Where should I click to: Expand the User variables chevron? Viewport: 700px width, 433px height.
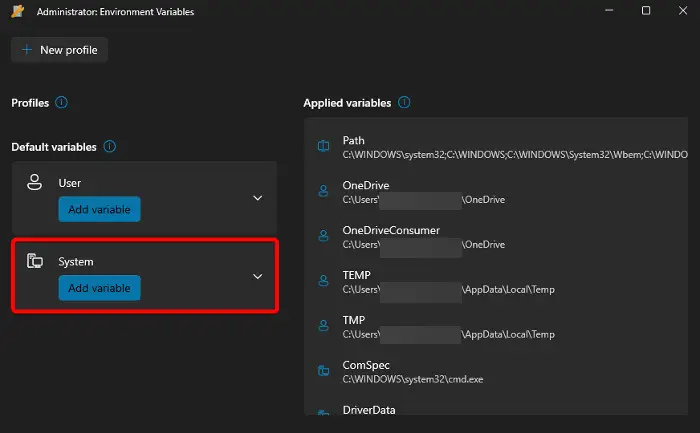pyautogui.click(x=258, y=198)
